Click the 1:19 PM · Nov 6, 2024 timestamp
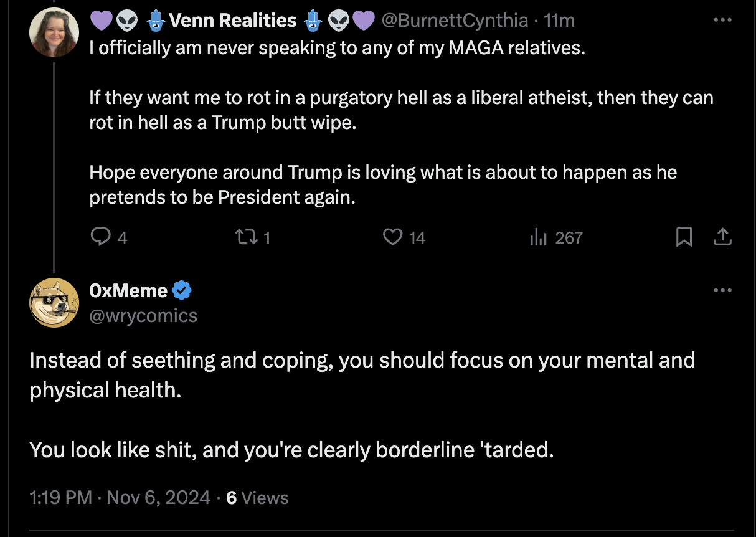 point(120,498)
